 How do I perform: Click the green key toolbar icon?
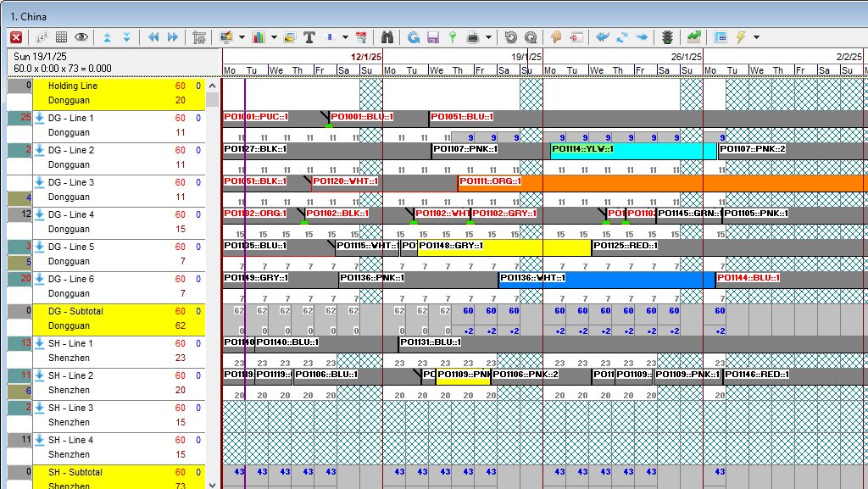[x=453, y=37]
